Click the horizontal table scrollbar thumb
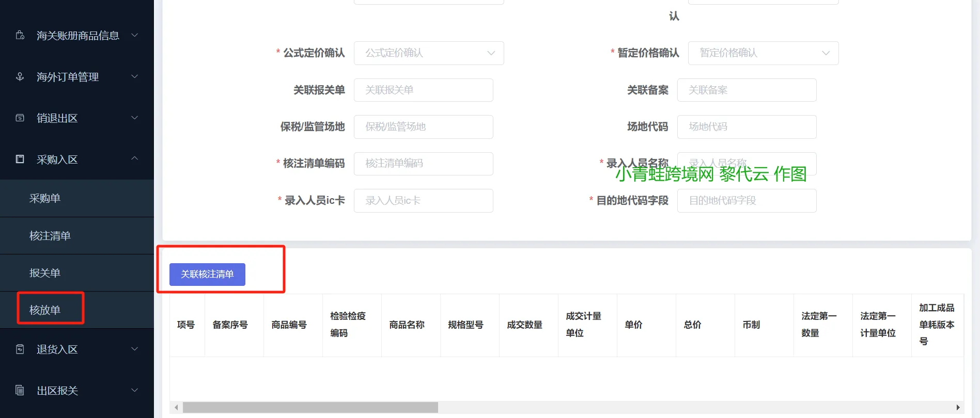Screen dimensions: 980x418 click(310, 408)
